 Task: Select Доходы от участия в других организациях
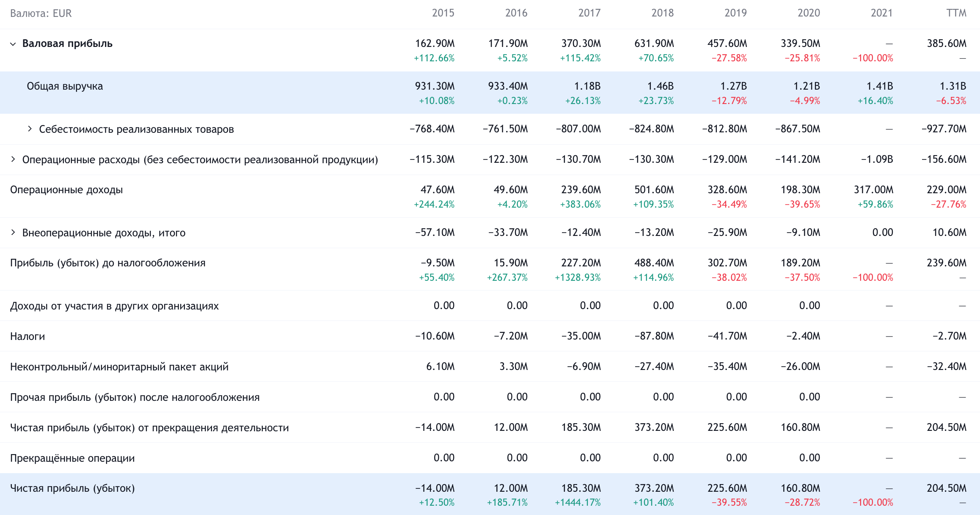coord(114,306)
